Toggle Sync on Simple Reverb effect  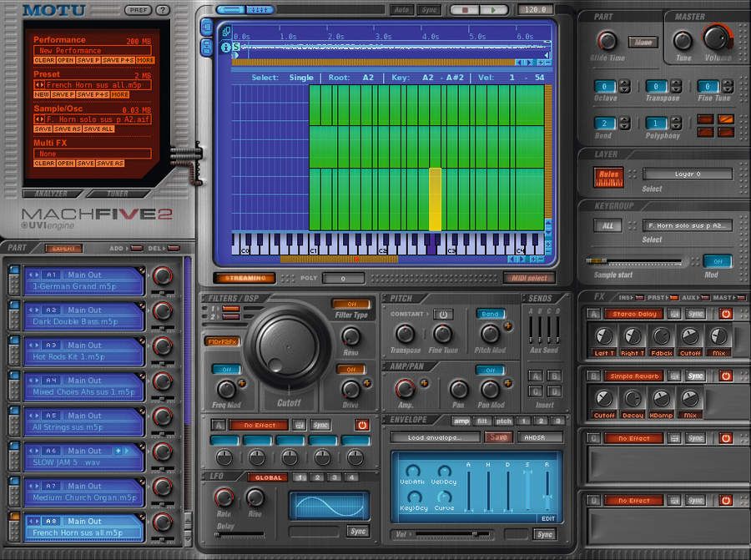tap(695, 376)
